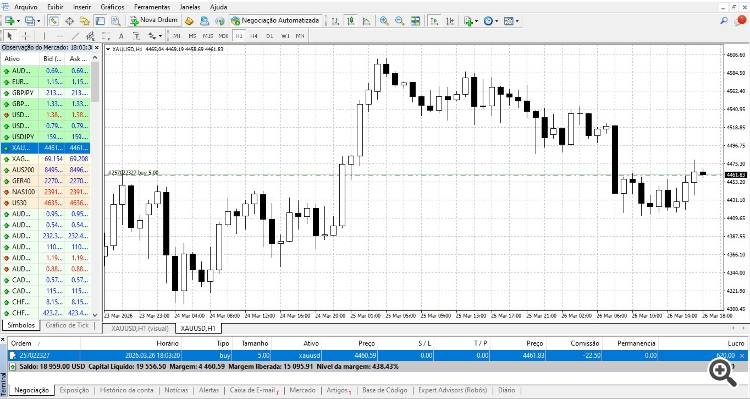This screenshot has height=399, width=750.
Task: Open the Exibir menu
Action: click(x=55, y=7)
